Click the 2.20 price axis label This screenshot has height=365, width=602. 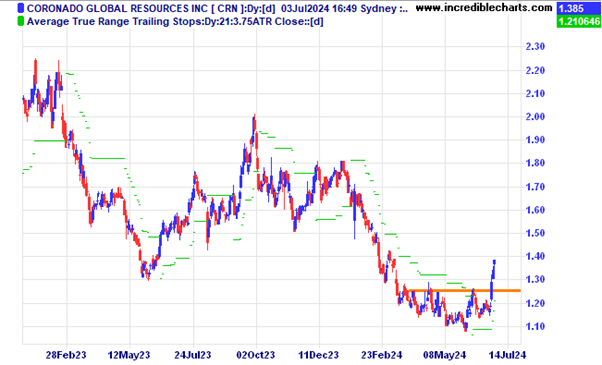tap(535, 71)
